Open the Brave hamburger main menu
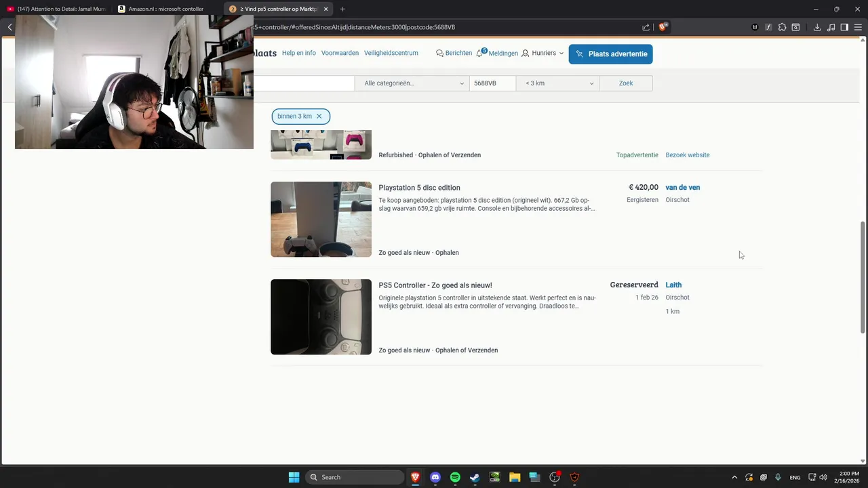The height and width of the screenshot is (488, 868). click(858, 27)
